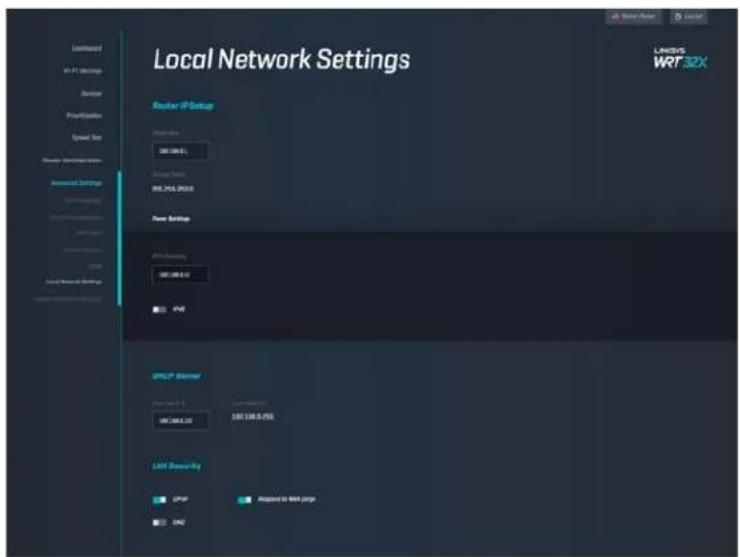Image resolution: width=740 pixels, height=557 pixels.
Task: Open Devices in the sidebar
Action: (91, 93)
